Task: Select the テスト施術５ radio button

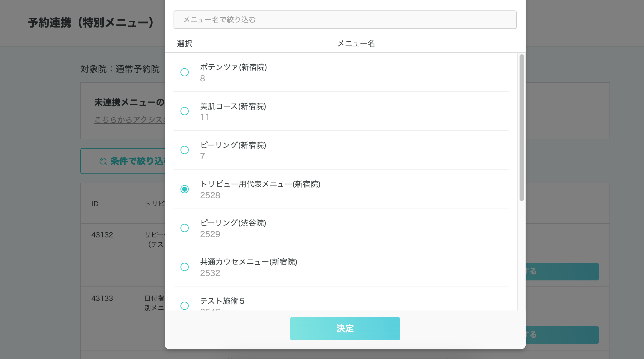Action: (x=184, y=306)
